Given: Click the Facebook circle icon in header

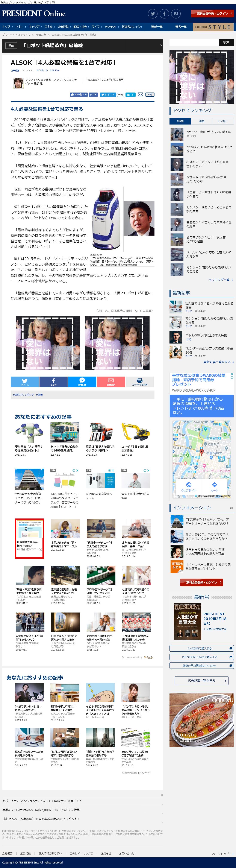Looking at the screenshot, I should [164, 14].
